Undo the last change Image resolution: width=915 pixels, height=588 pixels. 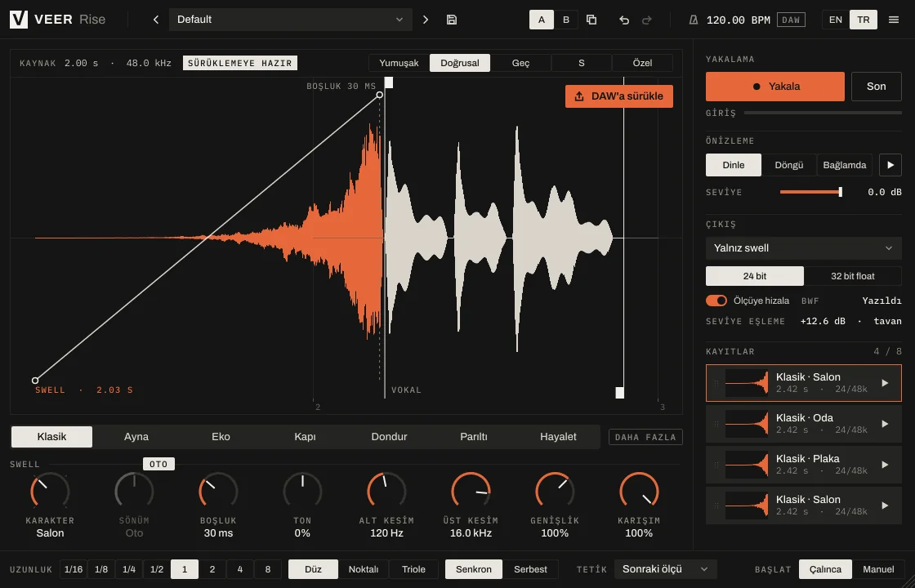pos(624,20)
